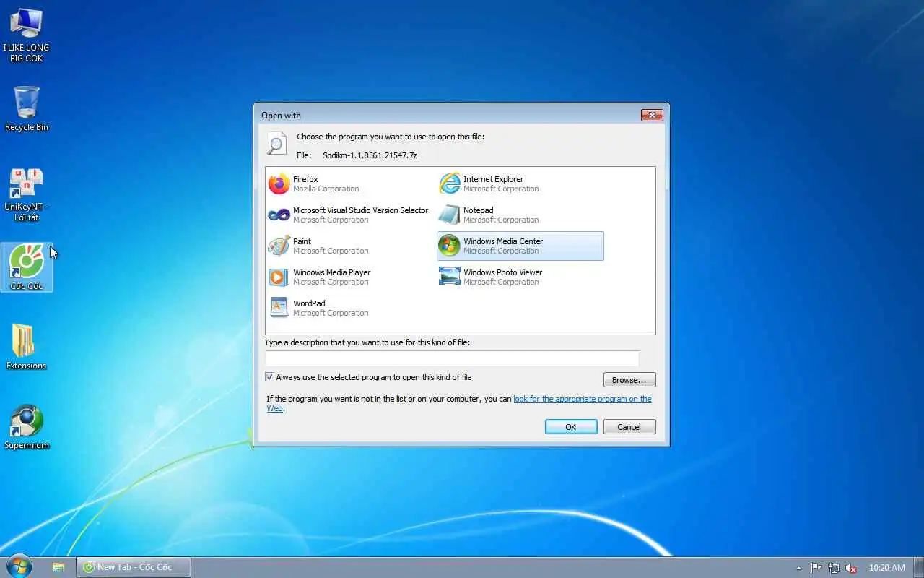The height and width of the screenshot is (578, 924).
Task: Choose the Windows Photo Viewer icon
Action: coord(449,277)
